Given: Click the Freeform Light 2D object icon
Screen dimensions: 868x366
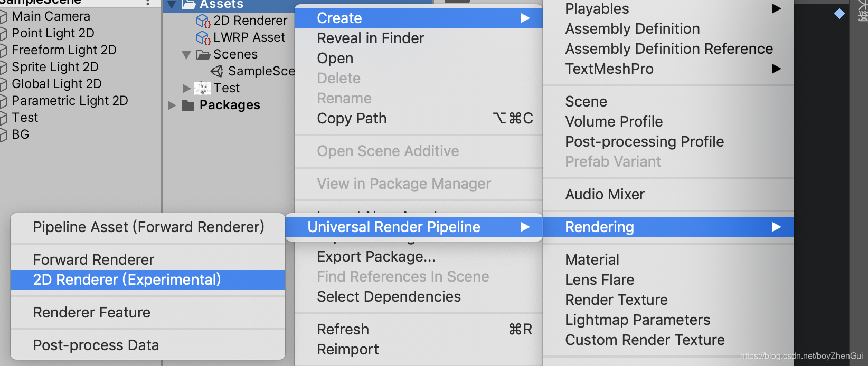Looking at the screenshot, I should point(3,51).
